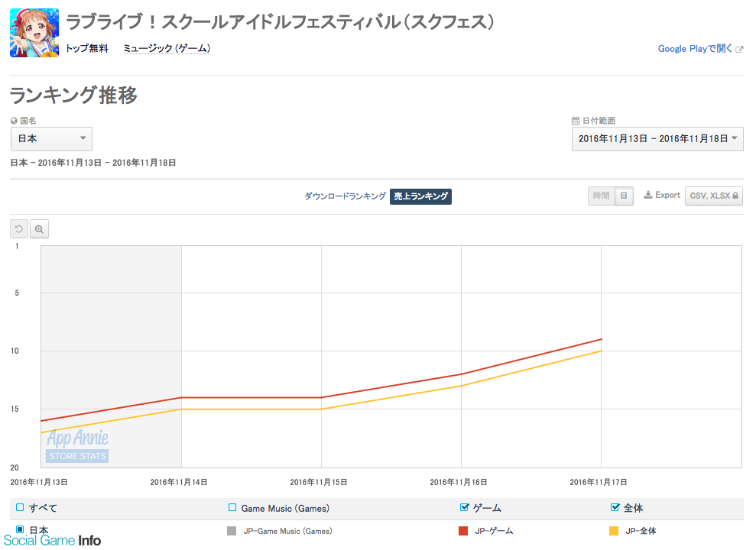This screenshot has height=550, width=756.
Task: Open the ミュージック (ゲーム) category link
Action: tap(167, 48)
